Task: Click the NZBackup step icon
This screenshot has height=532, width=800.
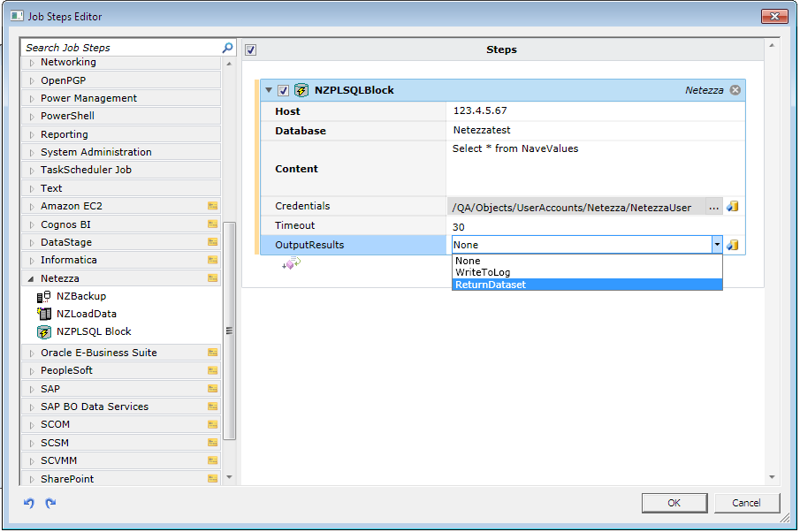Action: pos(41,296)
